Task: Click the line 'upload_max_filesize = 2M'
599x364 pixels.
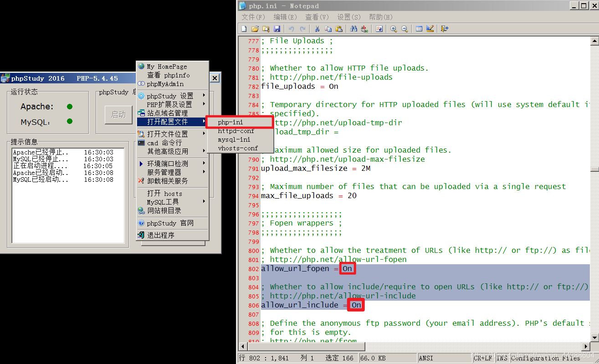Action: [315, 169]
